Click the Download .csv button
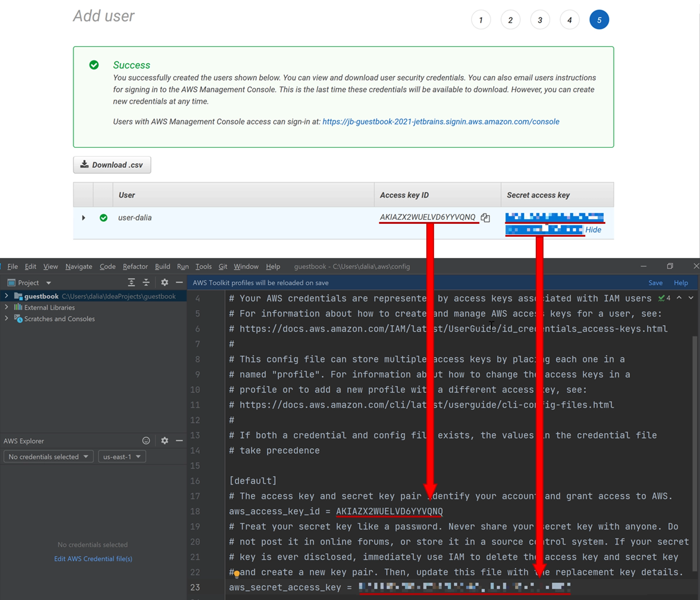The width and height of the screenshot is (700, 600). coord(113,164)
